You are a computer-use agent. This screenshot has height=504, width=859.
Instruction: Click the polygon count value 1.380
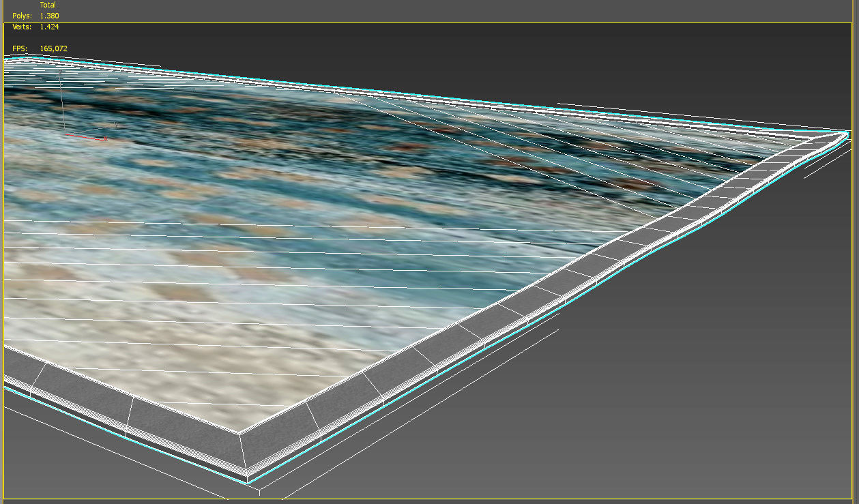click(x=49, y=16)
